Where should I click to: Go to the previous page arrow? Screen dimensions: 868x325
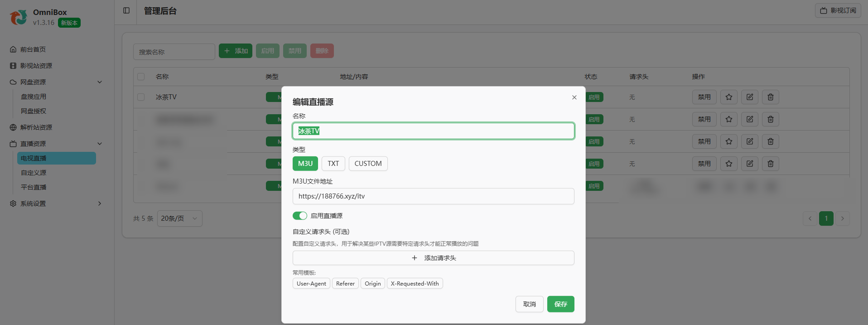point(810,218)
